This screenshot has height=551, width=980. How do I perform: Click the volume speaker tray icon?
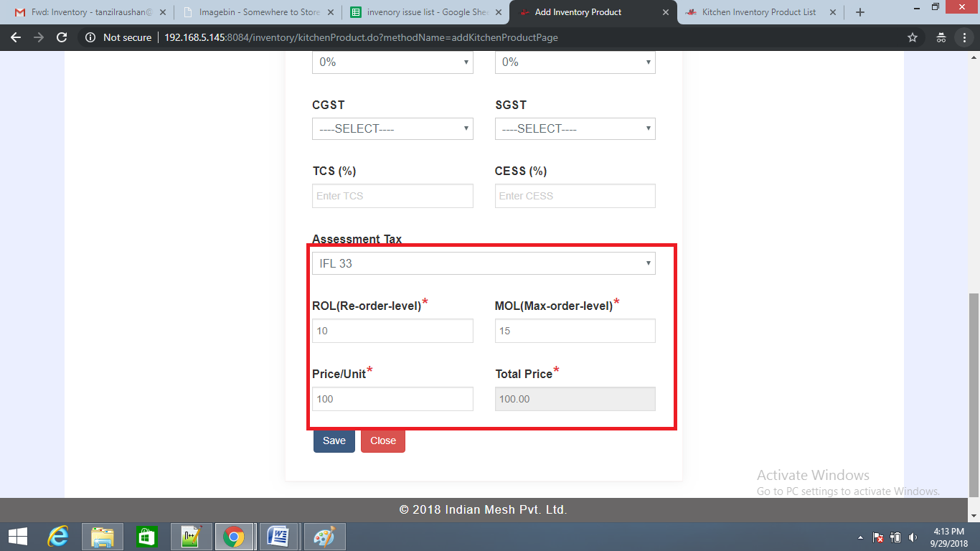click(913, 537)
